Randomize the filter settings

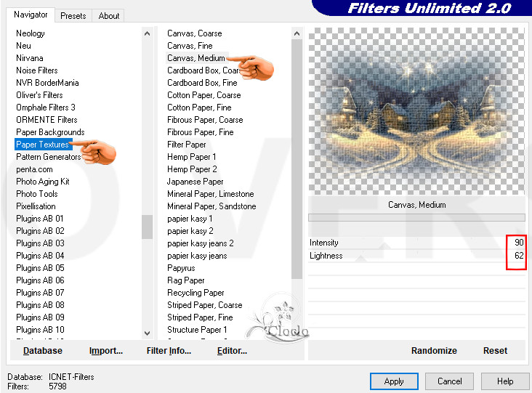pyautogui.click(x=434, y=351)
